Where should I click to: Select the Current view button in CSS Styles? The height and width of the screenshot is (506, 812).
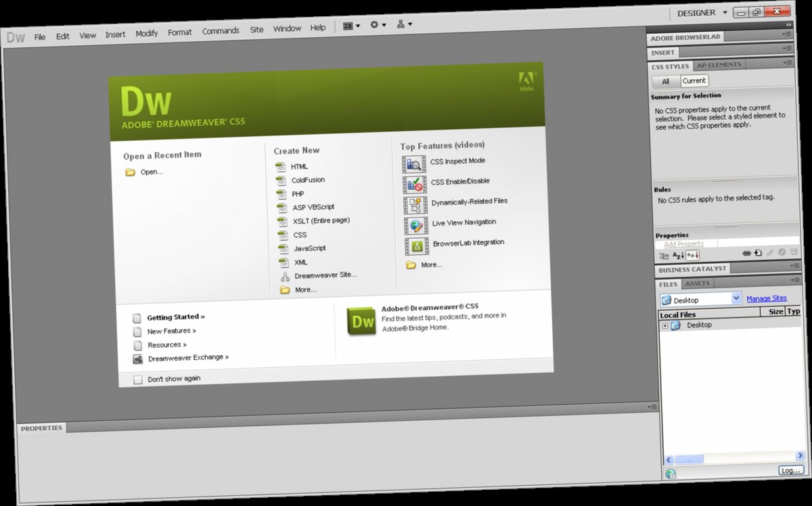coord(694,80)
